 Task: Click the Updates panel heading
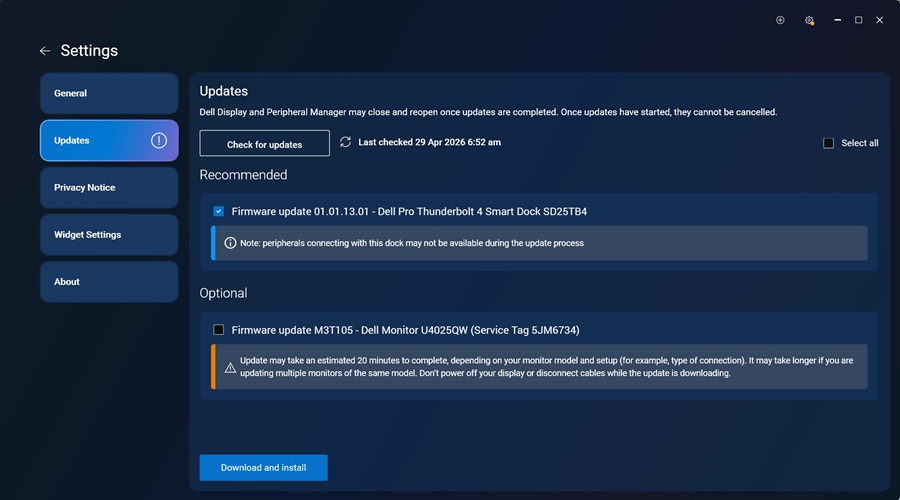coord(224,91)
